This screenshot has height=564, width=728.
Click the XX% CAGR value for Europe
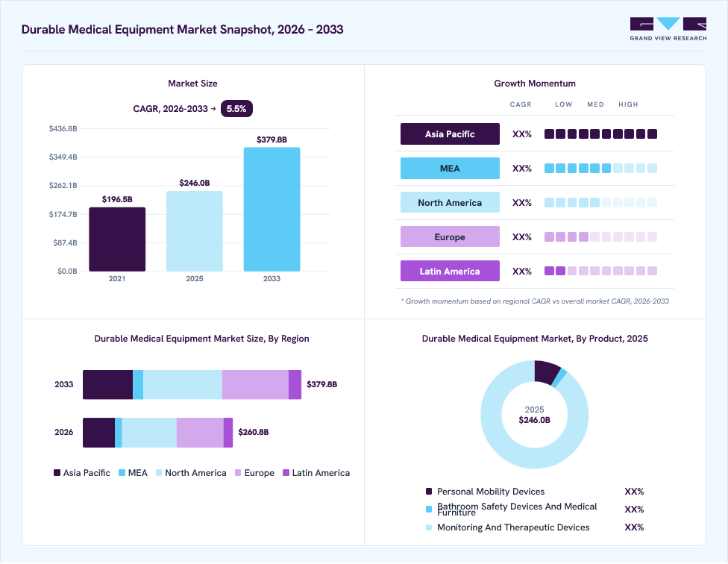[522, 237]
